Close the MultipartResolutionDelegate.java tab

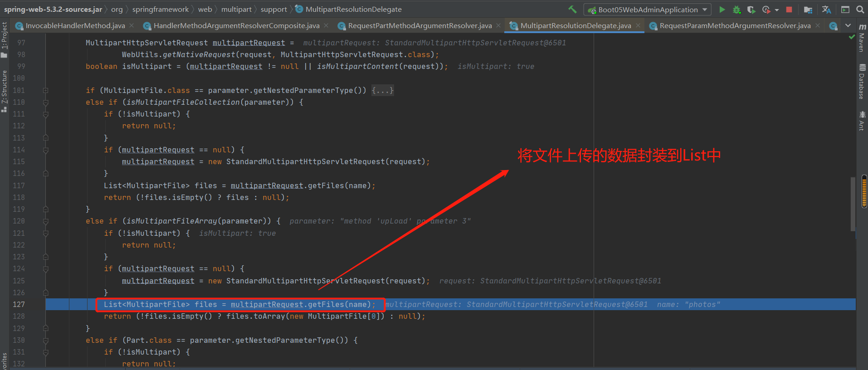coord(638,25)
